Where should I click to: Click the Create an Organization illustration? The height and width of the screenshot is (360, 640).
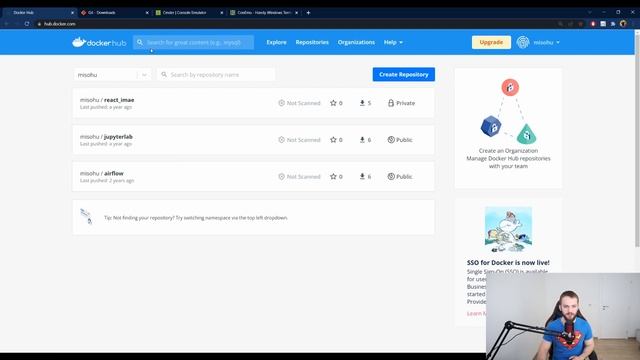coord(509,111)
